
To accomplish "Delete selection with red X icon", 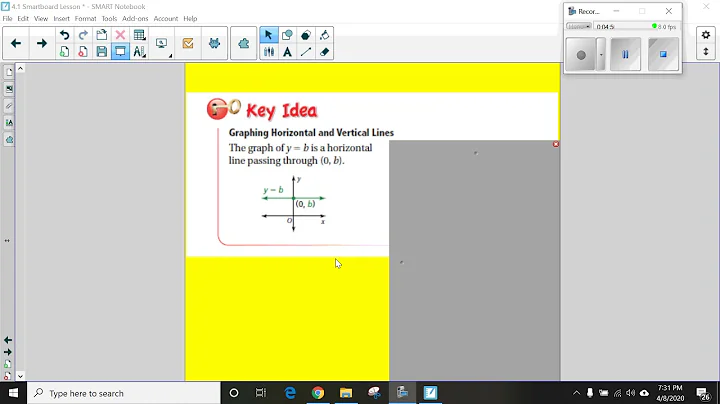I will click(x=120, y=35).
